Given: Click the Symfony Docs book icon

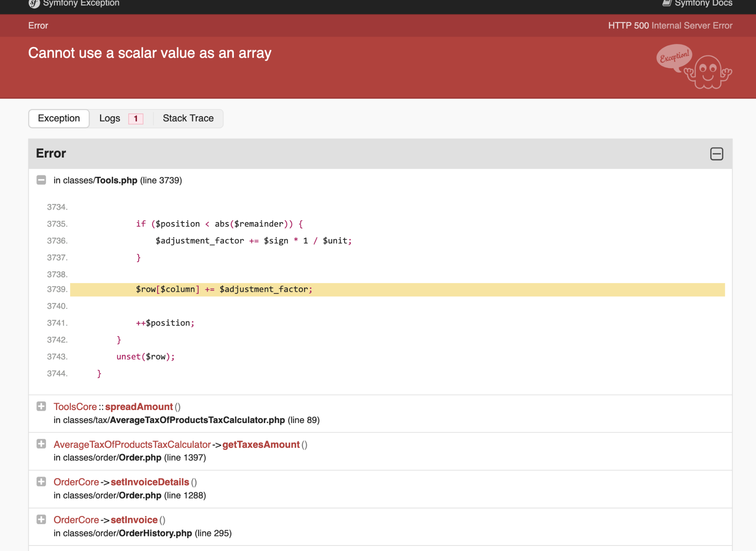Looking at the screenshot, I should tap(667, 3).
